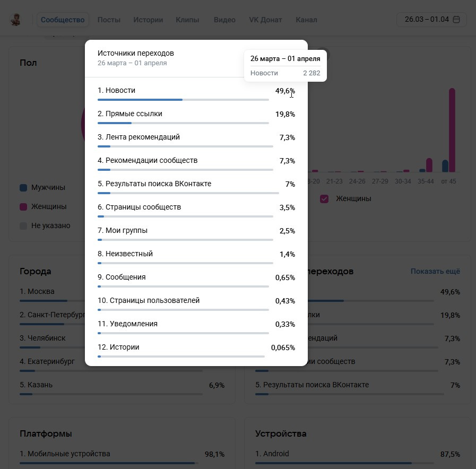This screenshot has width=476, height=469.
Task: Click the Не указано gray legend swatch
Action: [x=23, y=226]
